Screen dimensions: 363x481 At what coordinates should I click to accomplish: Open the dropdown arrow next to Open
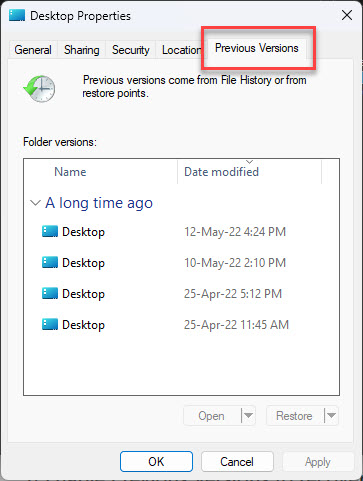tap(248, 415)
